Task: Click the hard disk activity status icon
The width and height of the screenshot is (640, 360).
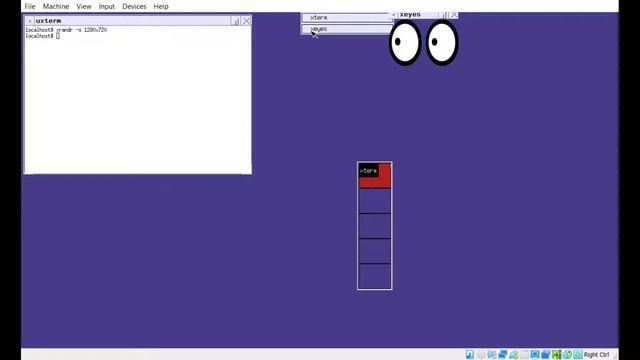Action: (470, 354)
